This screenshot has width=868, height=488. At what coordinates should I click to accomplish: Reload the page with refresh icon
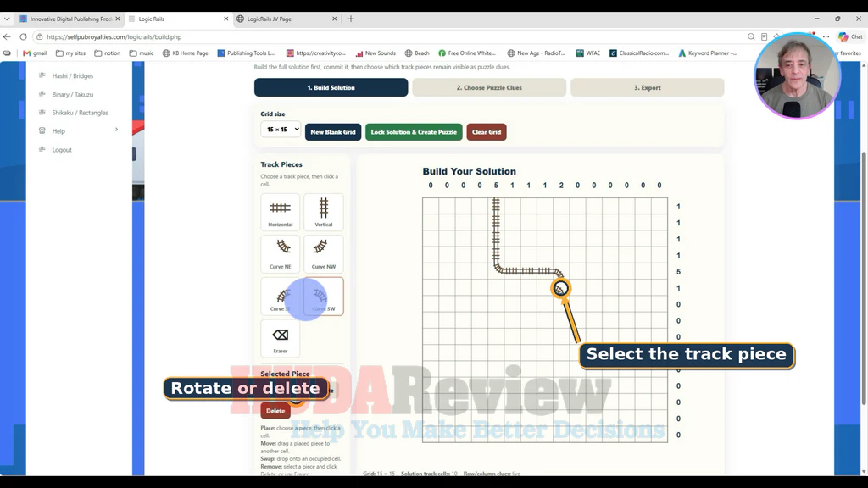pos(23,37)
